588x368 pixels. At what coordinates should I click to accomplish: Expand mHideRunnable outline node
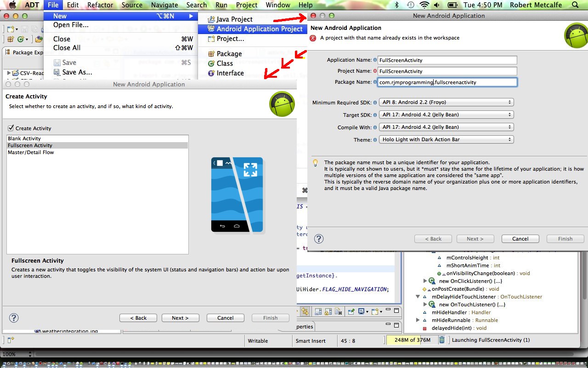[x=418, y=320]
